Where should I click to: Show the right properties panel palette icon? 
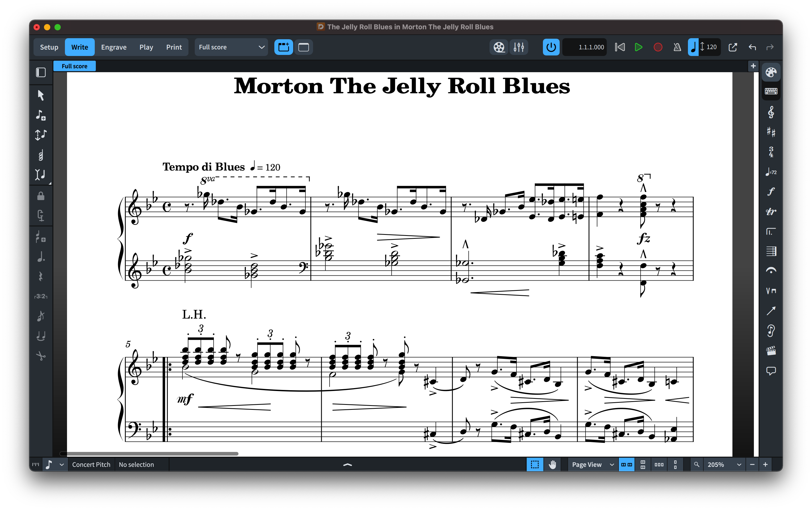click(771, 72)
